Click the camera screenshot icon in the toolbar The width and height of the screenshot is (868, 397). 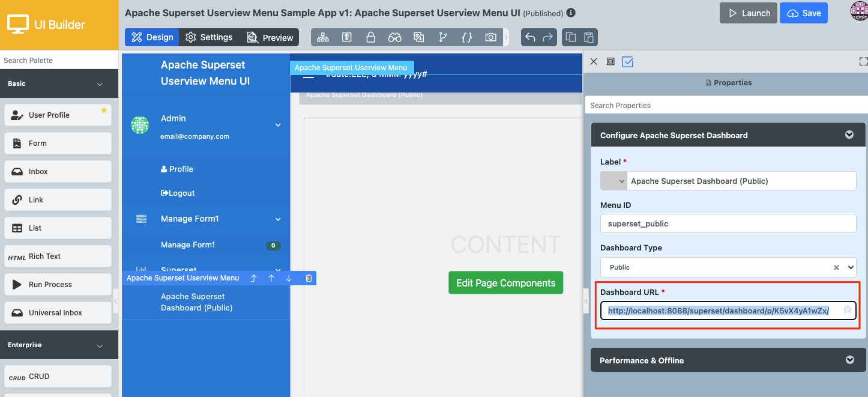[x=491, y=37]
